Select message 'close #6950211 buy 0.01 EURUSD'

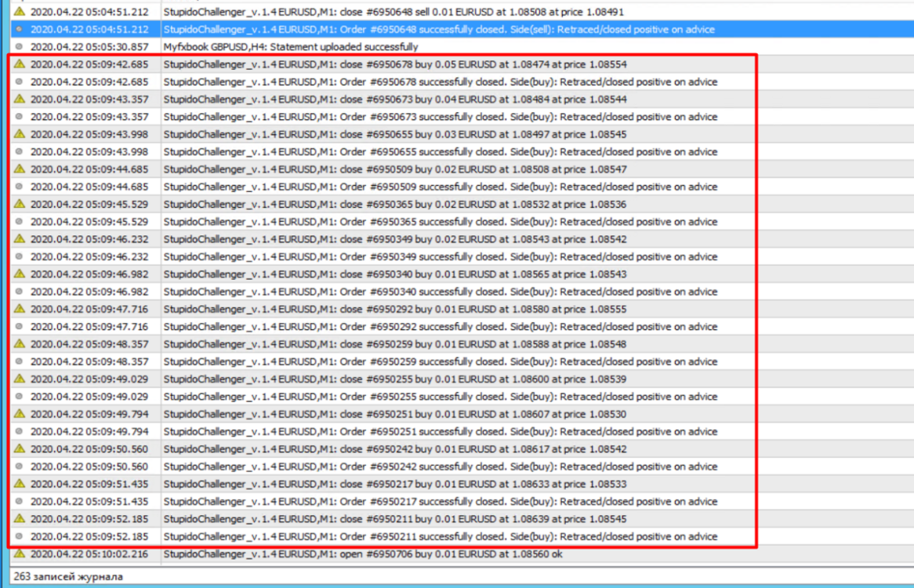pos(395,519)
